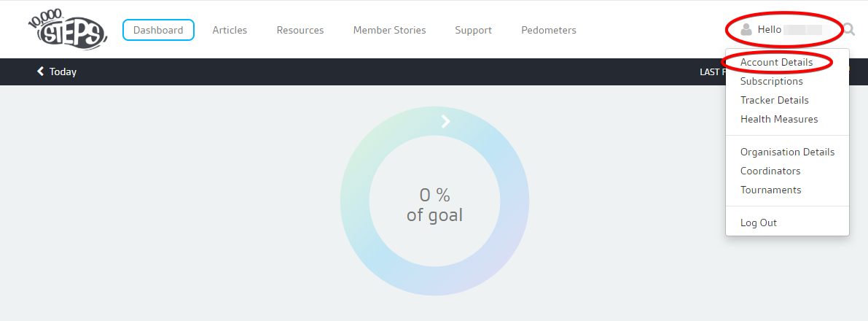868x321 pixels.
Task: Go to the Dashboard tab
Action: tap(158, 30)
